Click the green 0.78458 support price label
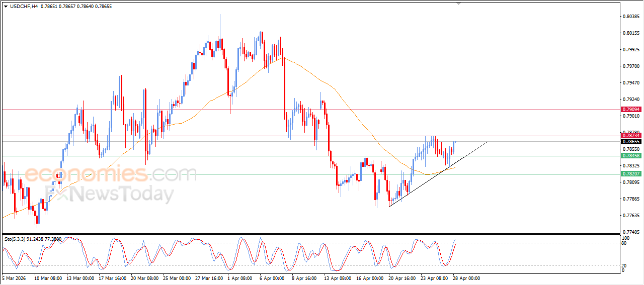 [630, 156]
